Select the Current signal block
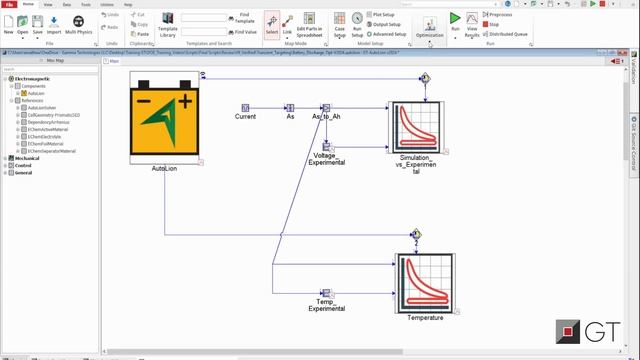The image size is (640, 360). (245, 108)
